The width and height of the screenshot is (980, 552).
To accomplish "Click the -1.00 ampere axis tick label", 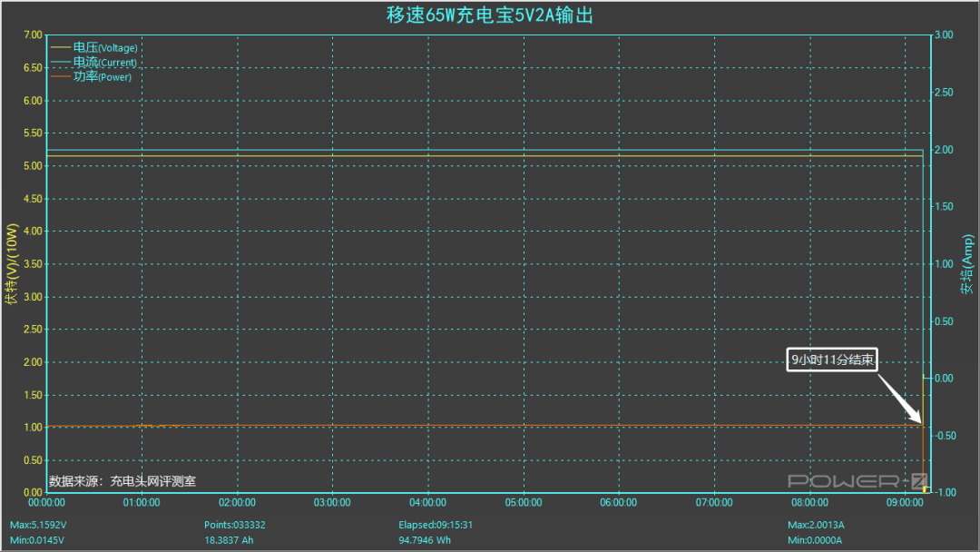I will click(945, 493).
